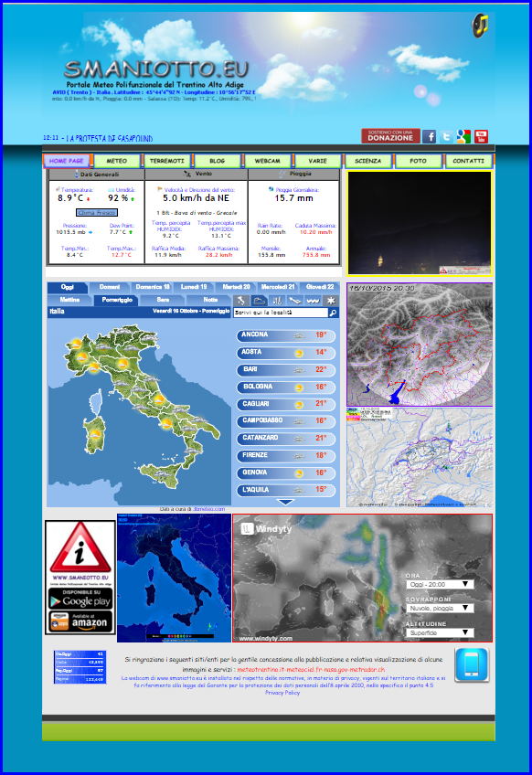
Task: Open the Google Play badge
Action: click(x=80, y=600)
